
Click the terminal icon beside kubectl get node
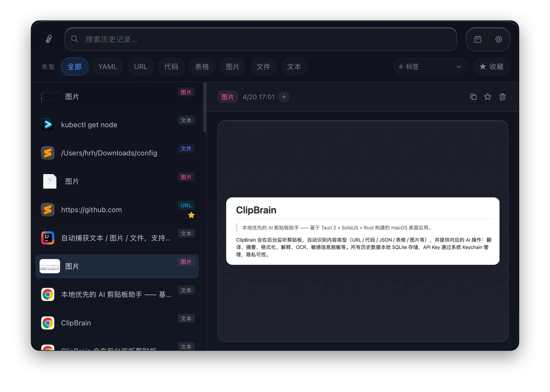tap(48, 125)
